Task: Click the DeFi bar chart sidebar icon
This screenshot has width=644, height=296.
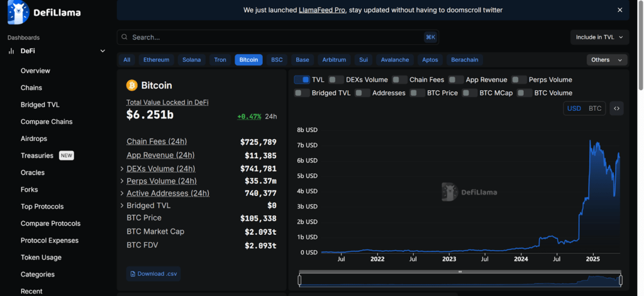Action: (11, 51)
